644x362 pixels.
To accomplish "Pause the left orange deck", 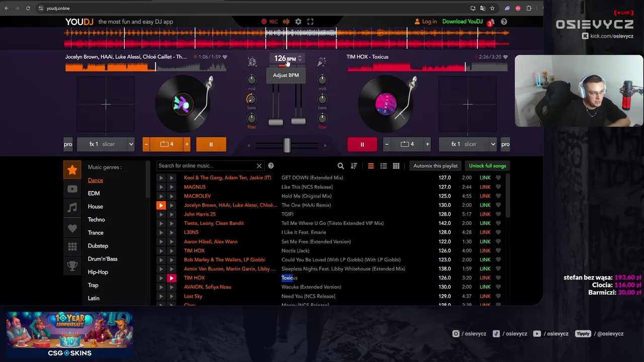I will tap(211, 144).
